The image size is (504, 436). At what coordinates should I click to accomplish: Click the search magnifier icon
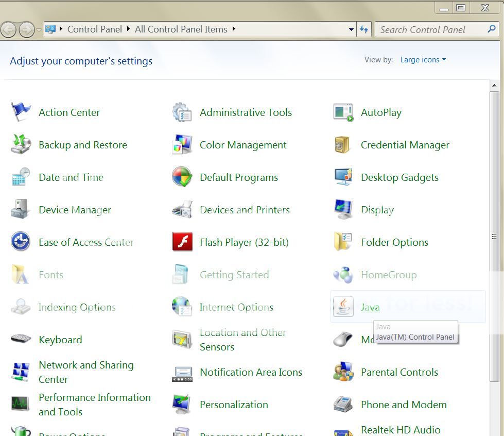[492, 29]
